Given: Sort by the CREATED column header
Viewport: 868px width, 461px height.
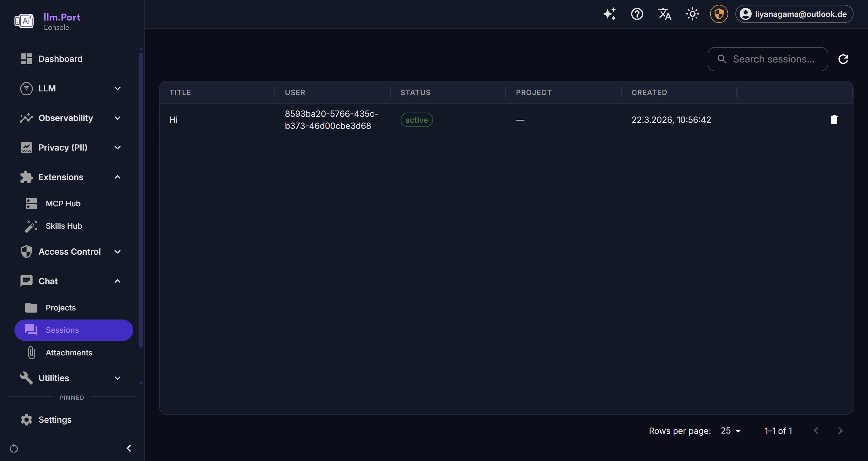Looking at the screenshot, I should [x=649, y=92].
